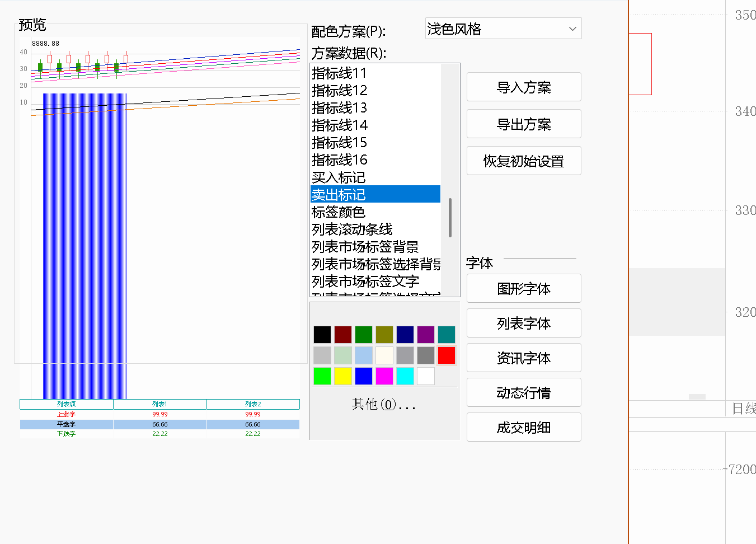Pick the bright red color swatch
Viewport: 756px width, 544px height.
tap(446, 355)
